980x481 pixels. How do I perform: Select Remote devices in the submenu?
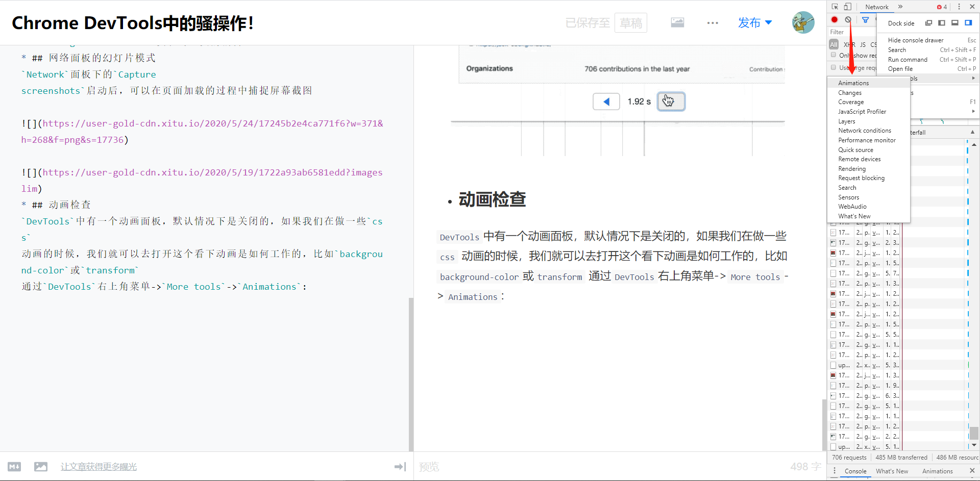click(869, 159)
